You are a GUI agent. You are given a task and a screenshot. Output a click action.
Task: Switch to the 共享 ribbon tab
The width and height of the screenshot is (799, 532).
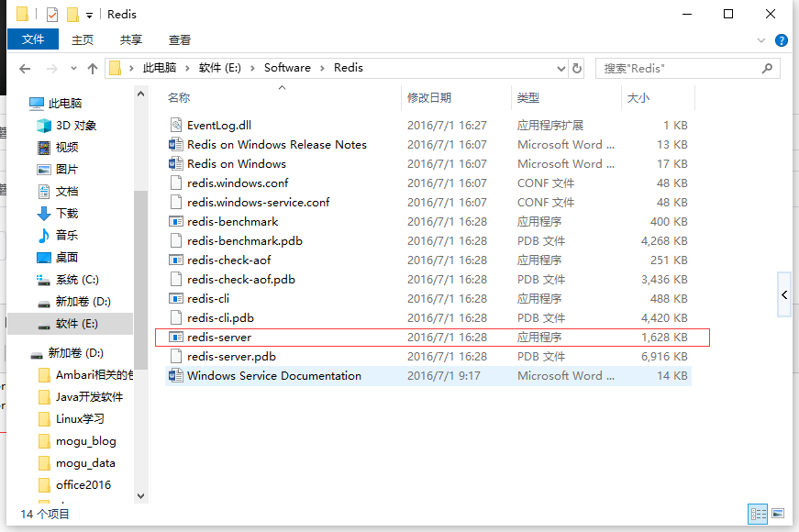131,39
